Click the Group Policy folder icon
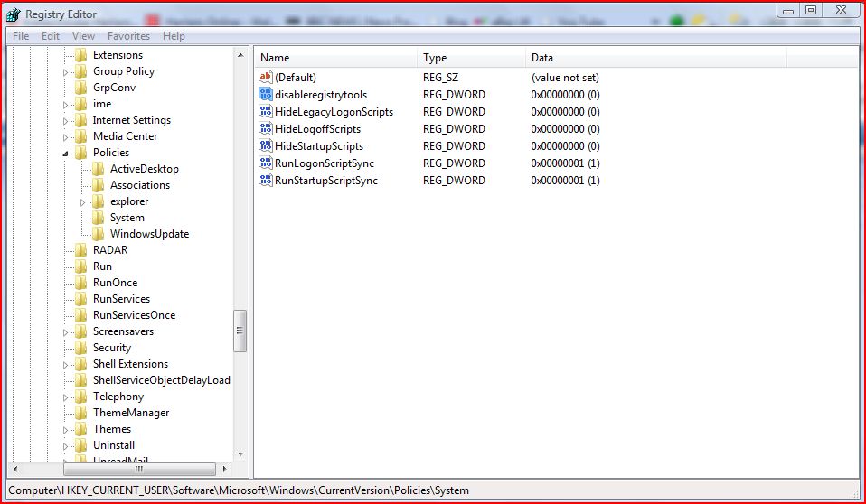This screenshot has height=504, width=866. tap(81, 71)
